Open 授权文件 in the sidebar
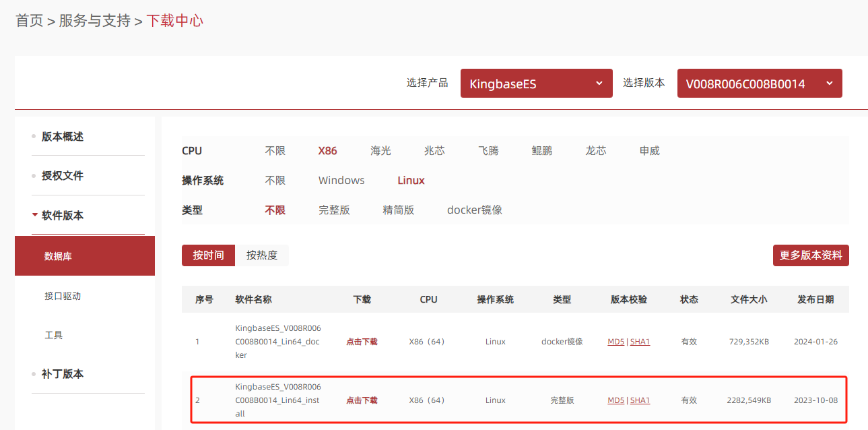The width and height of the screenshot is (868, 430). coord(62,176)
